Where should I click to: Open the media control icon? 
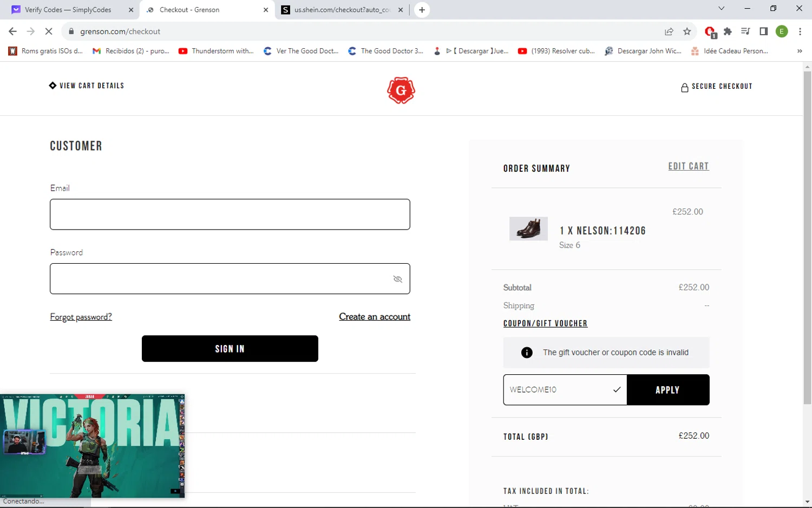coord(745,31)
